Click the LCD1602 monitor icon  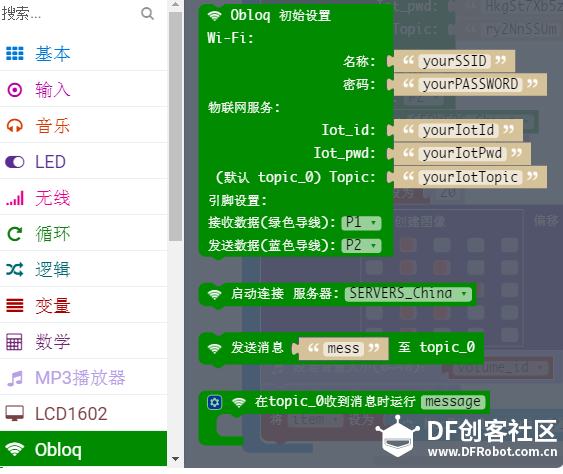[x=15, y=414]
